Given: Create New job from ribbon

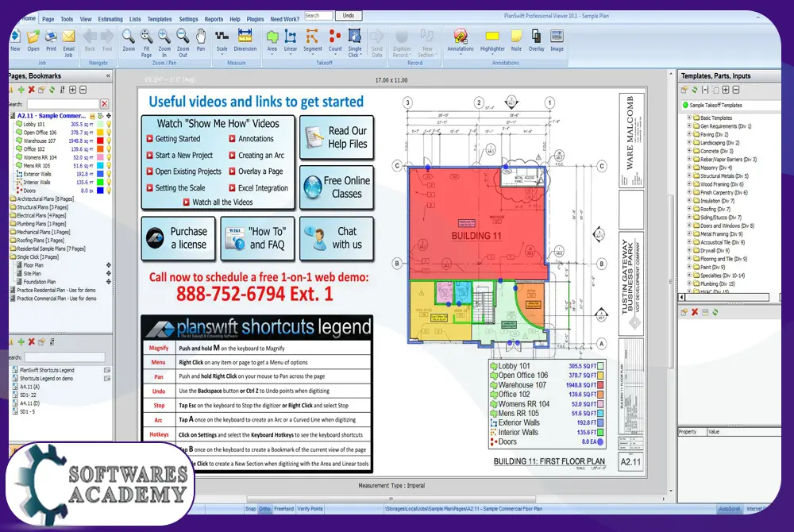Looking at the screenshot, I should (15, 41).
